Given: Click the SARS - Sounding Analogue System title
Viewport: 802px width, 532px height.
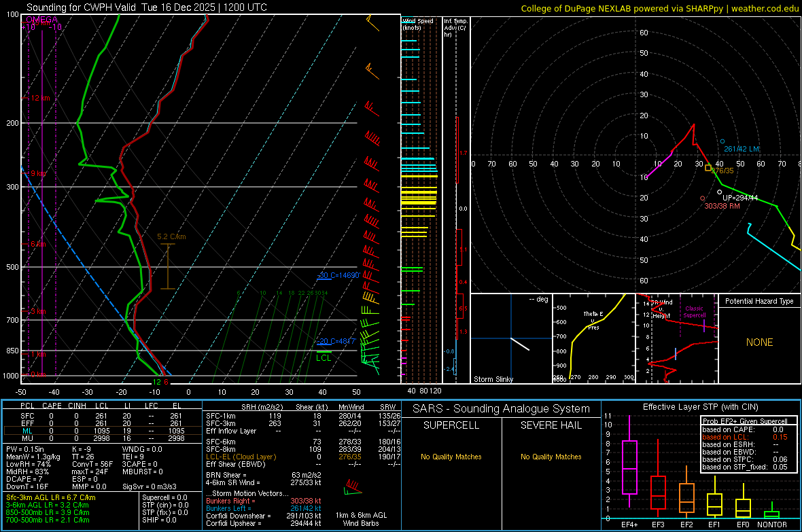Looking at the screenshot, I should tap(502, 409).
